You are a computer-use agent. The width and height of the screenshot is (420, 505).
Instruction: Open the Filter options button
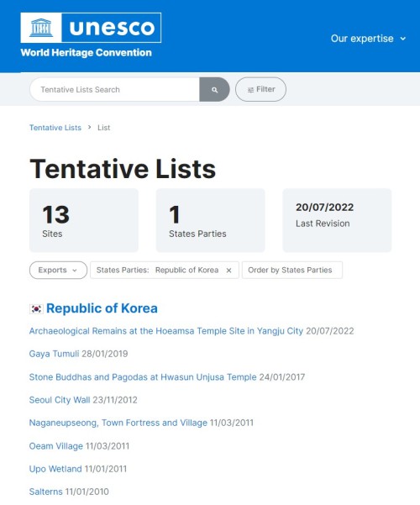tap(260, 89)
